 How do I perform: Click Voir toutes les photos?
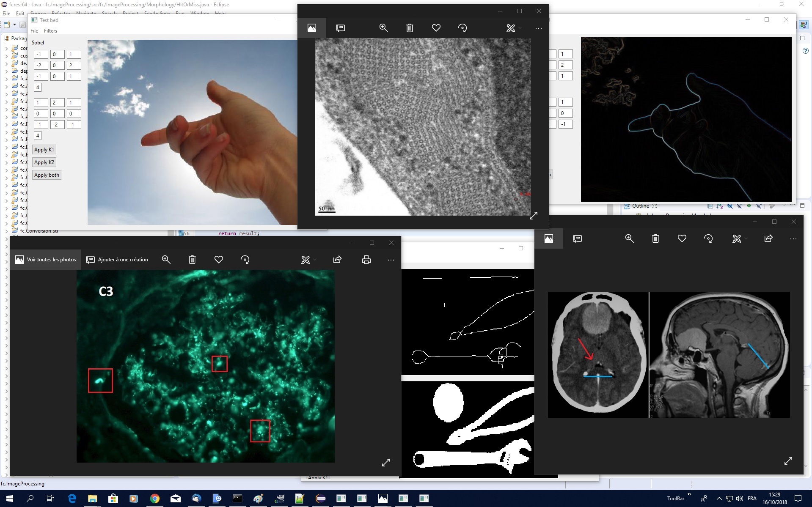pyautogui.click(x=46, y=260)
